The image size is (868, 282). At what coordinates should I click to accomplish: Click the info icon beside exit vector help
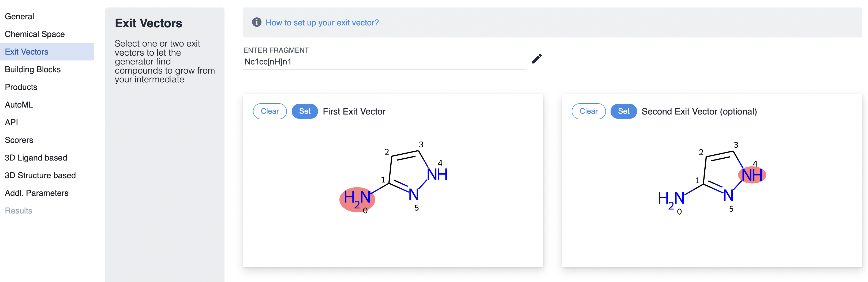pos(256,22)
